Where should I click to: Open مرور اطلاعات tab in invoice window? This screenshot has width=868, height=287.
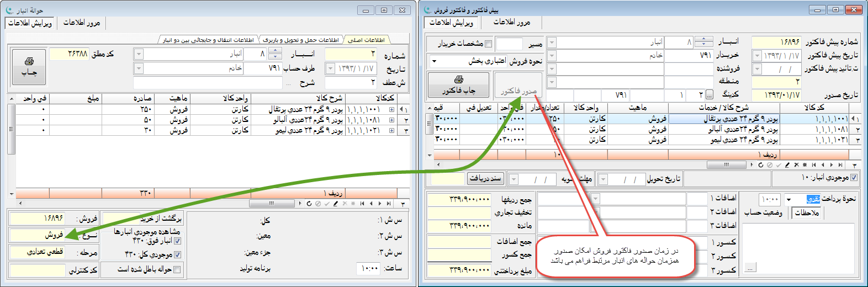[511, 22]
